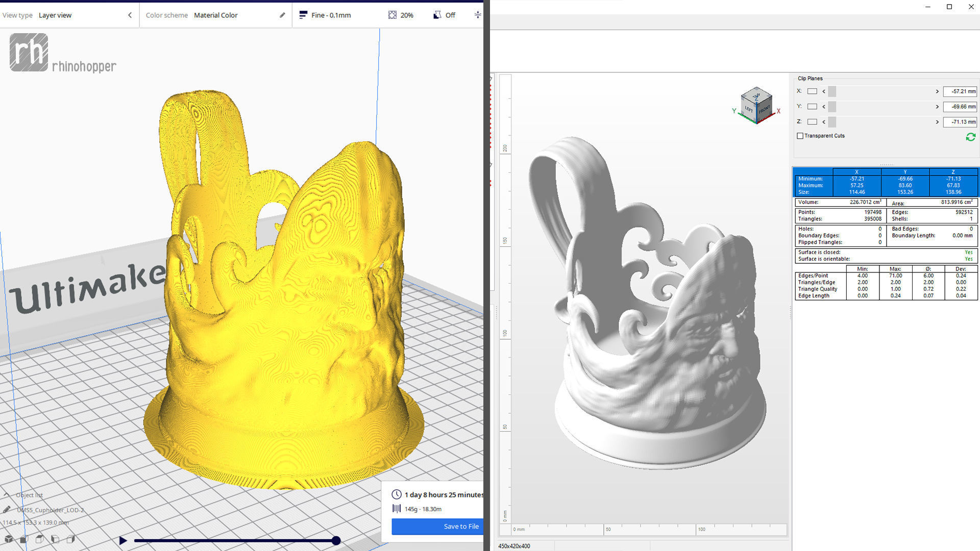Click the material usage spool icon
The width and height of the screenshot is (980, 551).
click(x=397, y=509)
